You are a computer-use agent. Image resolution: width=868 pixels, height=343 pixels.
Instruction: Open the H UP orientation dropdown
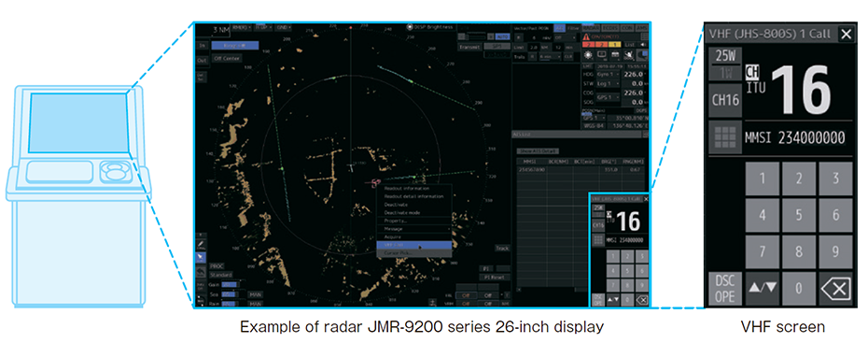click(263, 28)
